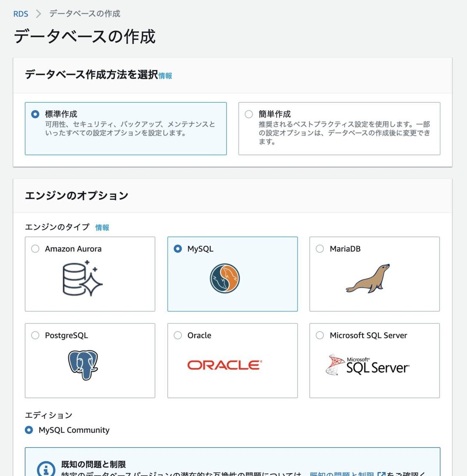Click the データベースの作成 page title
The width and height of the screenshot is (467, 476).
[84, 37]
